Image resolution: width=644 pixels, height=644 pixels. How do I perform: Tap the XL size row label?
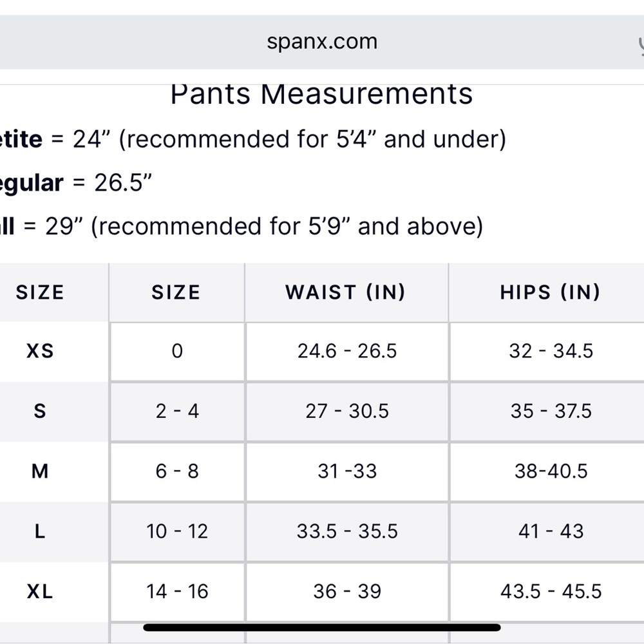tap(40, 591)
